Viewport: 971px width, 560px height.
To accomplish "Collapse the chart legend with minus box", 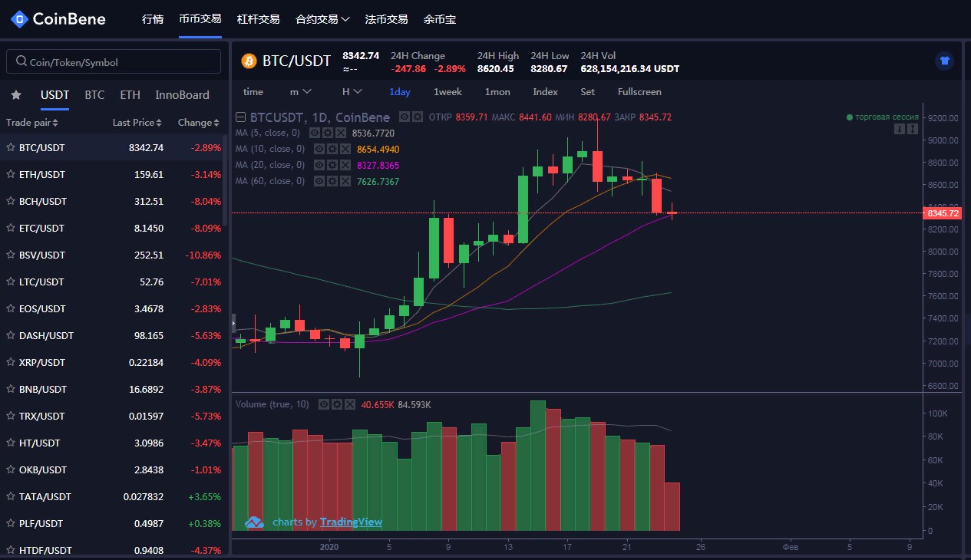I will pos(241,117).
